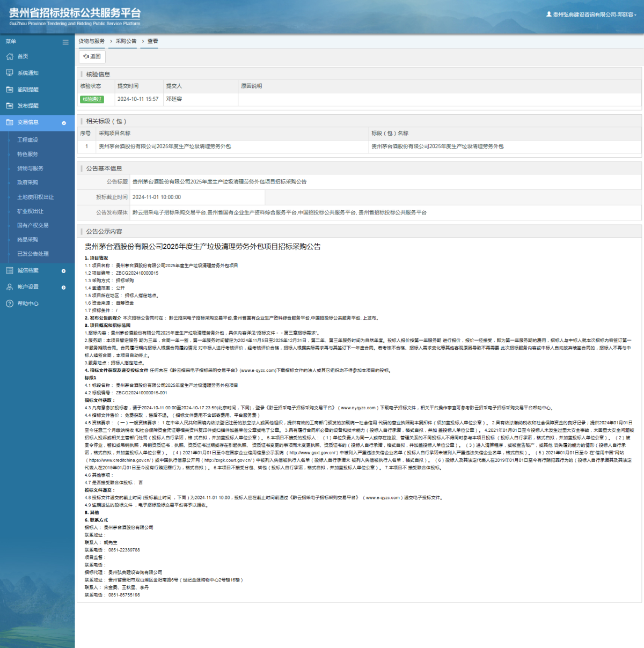Click the 逾期提醒 sidebar icon
The width and height of the screenshot is (644, 648).
(x=10, y=90)
